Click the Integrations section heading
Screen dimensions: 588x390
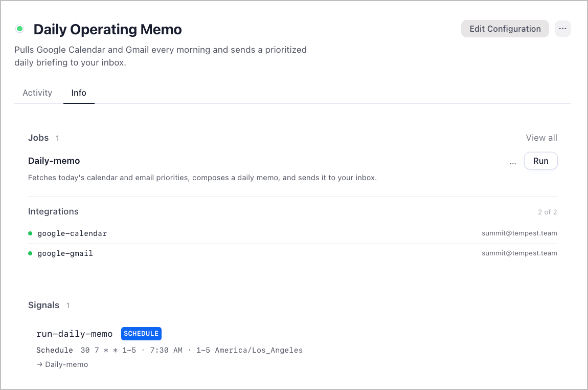(x=53, y=211)
